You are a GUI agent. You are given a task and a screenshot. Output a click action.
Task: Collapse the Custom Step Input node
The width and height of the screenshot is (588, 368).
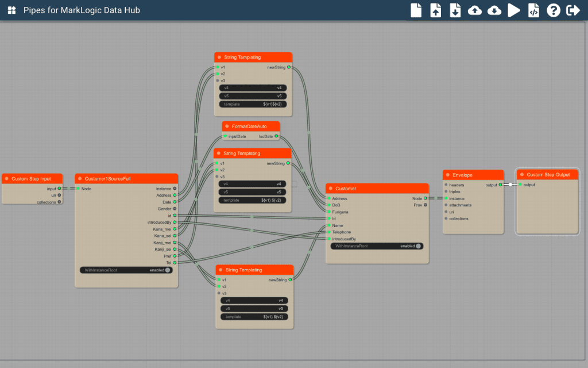pyautogui.click(x=7, y=179)
